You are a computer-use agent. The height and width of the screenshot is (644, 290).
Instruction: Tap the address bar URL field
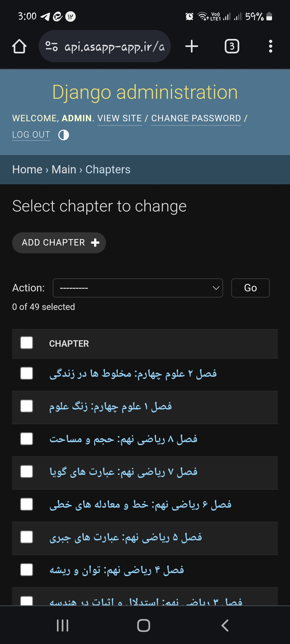[114, 46]
